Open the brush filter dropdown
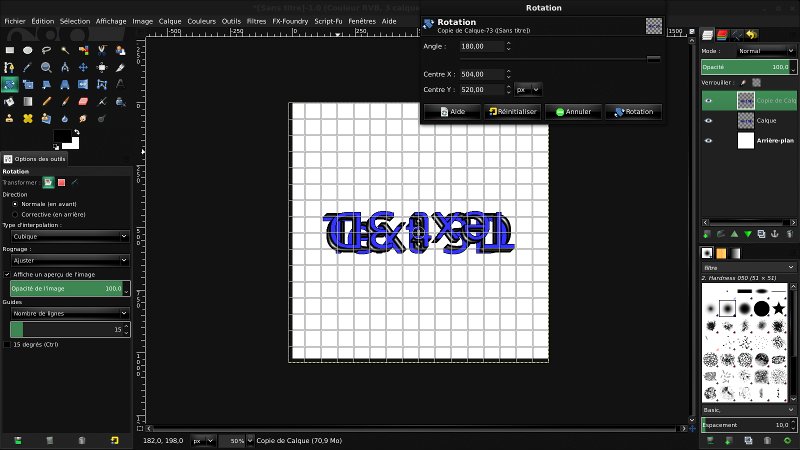Screen dimensions: 800x450 click(x=748, y=267)
